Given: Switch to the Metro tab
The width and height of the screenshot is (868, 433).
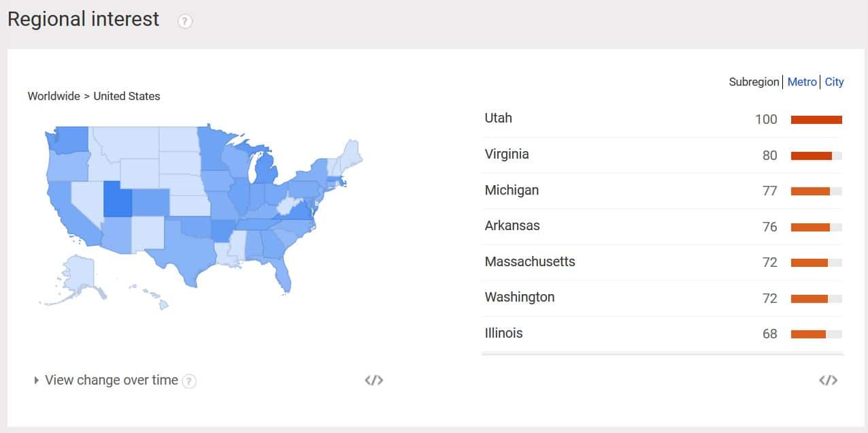Looking at the screenshot, I should point(802,82).
